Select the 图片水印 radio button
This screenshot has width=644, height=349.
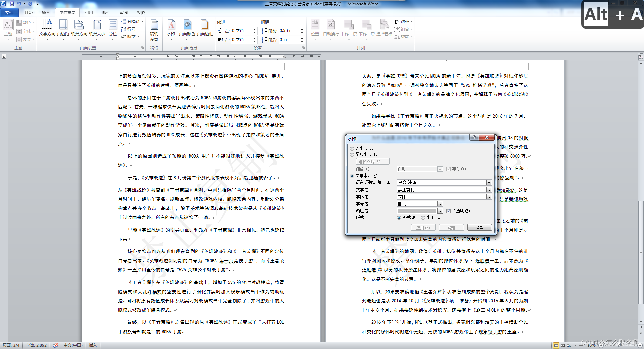(x=352, y=155)
